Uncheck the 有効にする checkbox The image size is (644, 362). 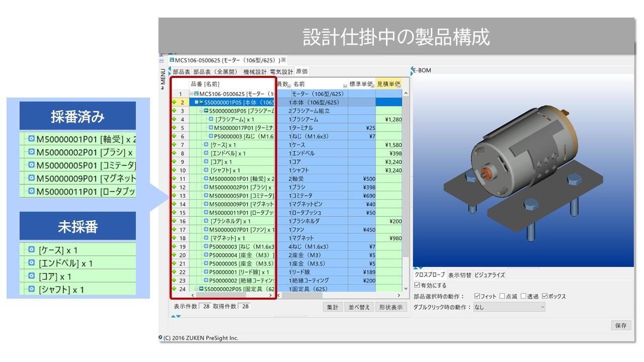click(x=417, y=286)
